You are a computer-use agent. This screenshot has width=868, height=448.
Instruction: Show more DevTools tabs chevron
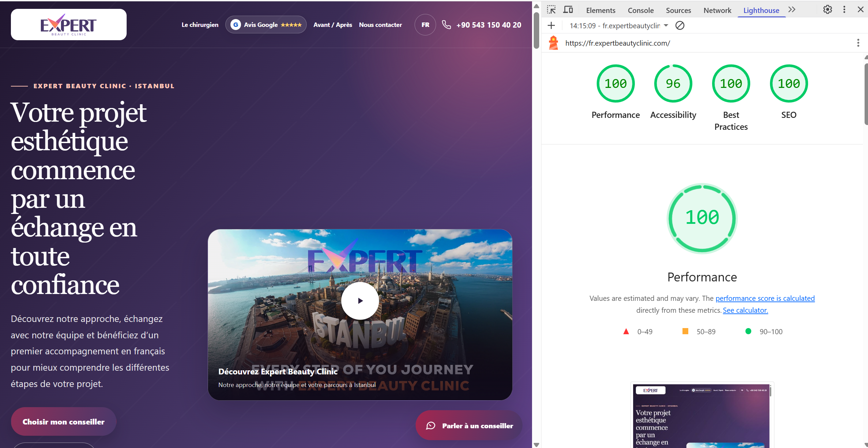792,10
